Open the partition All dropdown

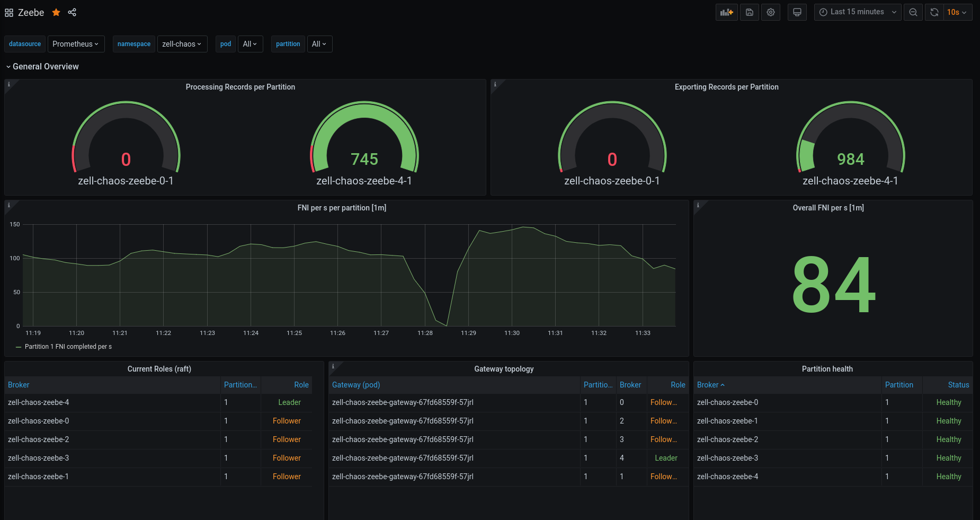pyautogui.click(x=319, y=44)
